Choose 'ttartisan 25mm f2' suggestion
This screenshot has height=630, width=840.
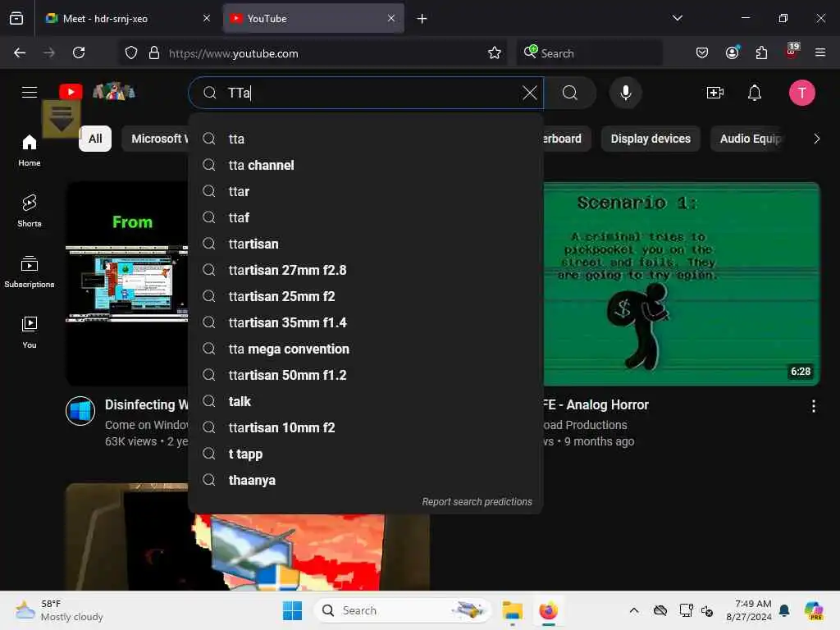tap(365, 296)
